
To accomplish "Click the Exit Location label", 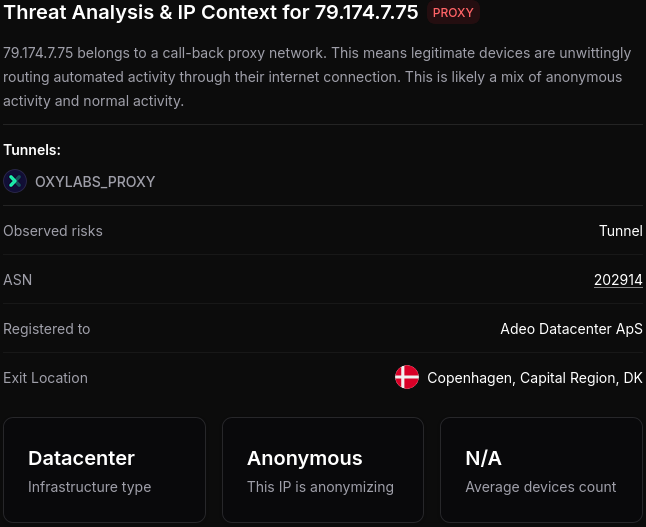I will coord(45,378).
